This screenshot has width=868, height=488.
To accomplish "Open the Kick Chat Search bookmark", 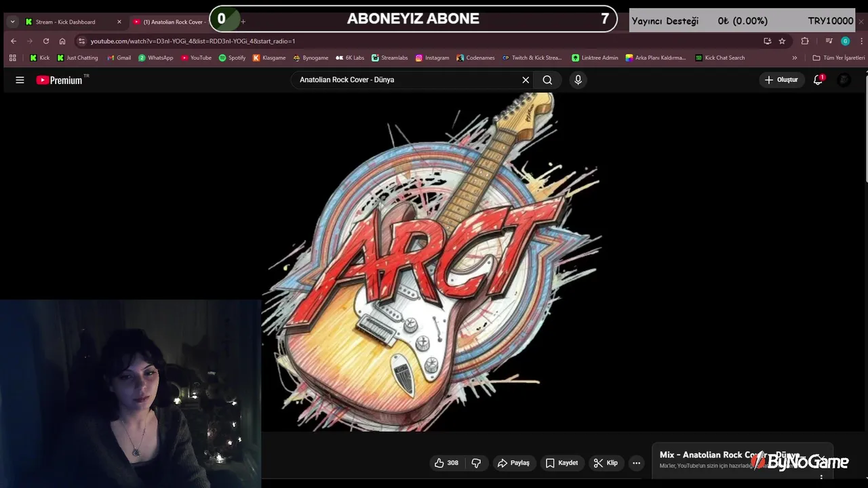I will click(719, 58).
